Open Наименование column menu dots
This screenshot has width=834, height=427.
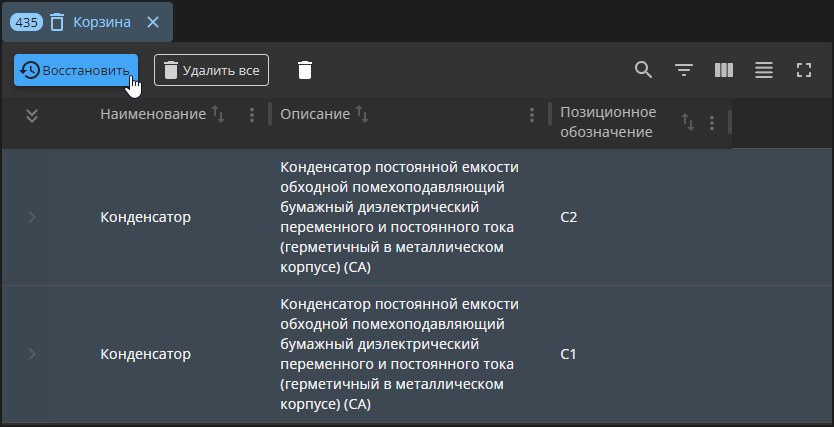click(x=252, y=115)
